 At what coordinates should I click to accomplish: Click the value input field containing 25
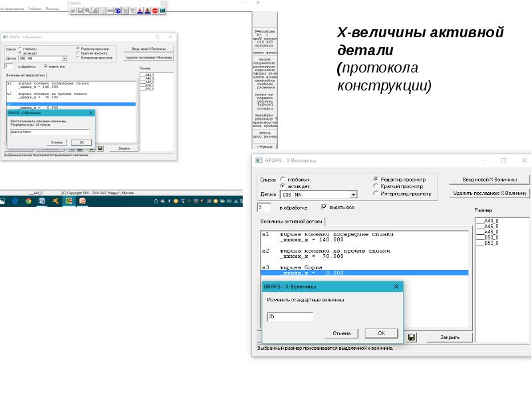(290, 317)
